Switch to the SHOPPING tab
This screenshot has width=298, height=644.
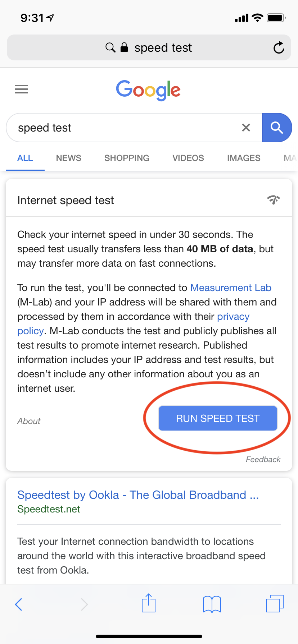[127, 158]
